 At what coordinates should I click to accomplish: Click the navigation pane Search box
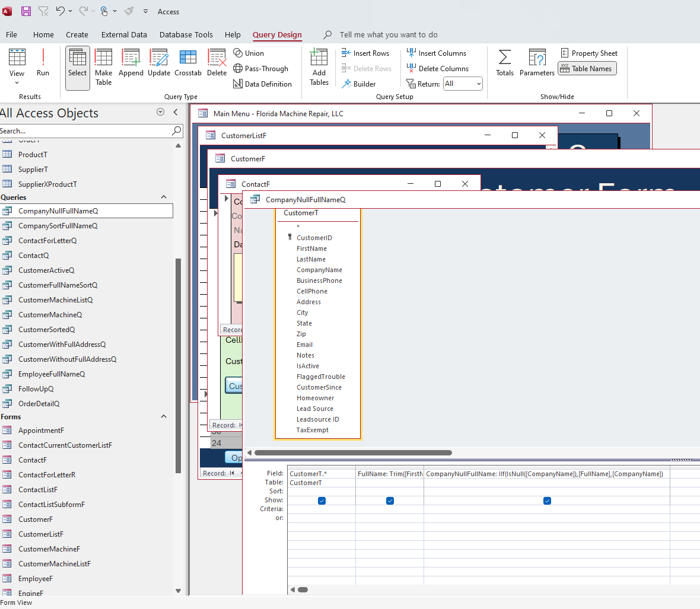coord(86,131)
